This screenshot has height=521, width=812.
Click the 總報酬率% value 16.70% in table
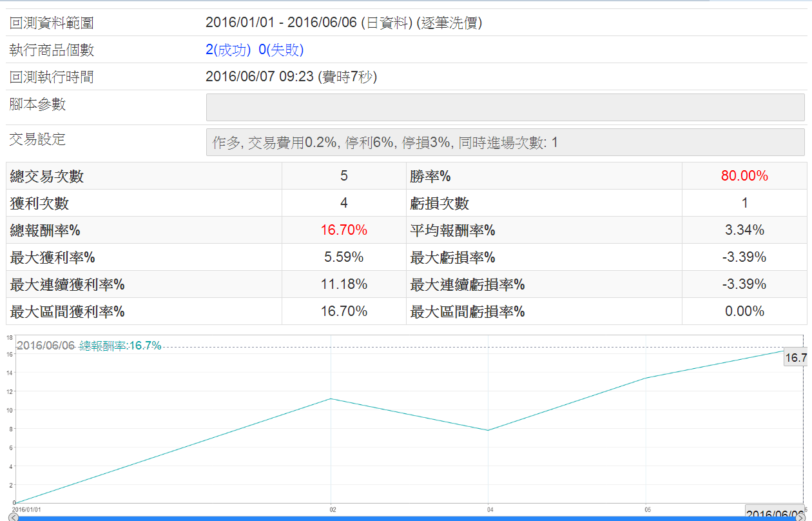coord(343,230)
